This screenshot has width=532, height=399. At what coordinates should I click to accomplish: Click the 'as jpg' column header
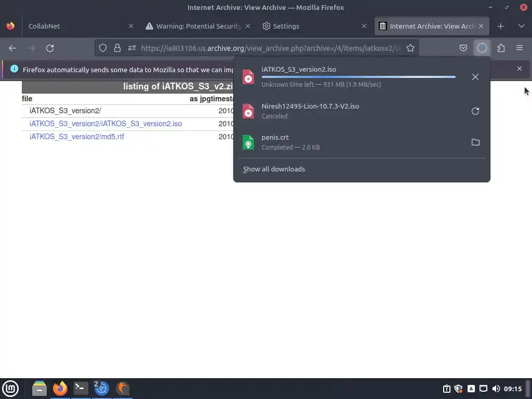[201, 99]
